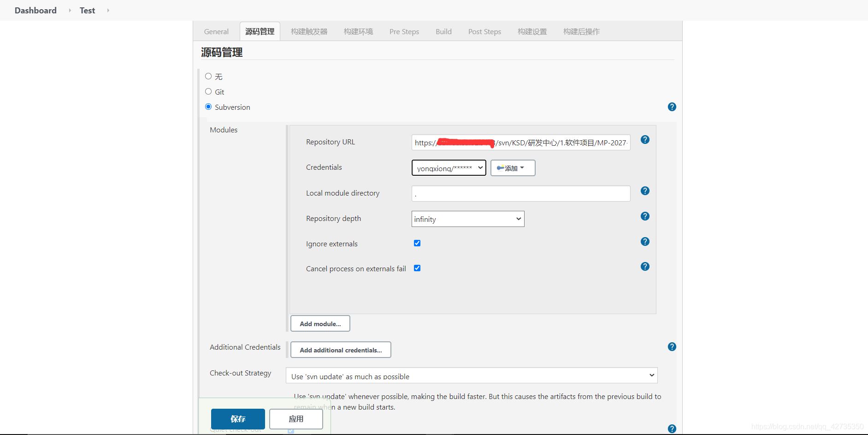This screenshot has width=868, height=435.
Task: Show help for Repository URL
Action: [645, 140]
